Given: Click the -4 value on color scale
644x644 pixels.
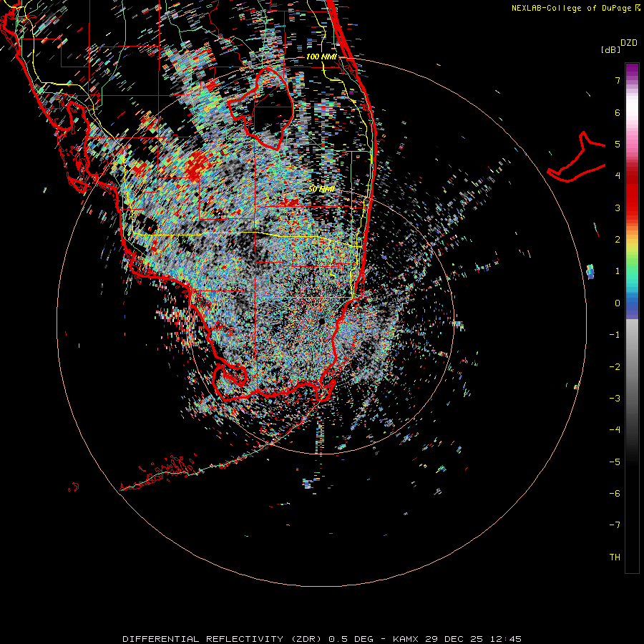Looking at the screenshot, I should click(x=615, y=430).
